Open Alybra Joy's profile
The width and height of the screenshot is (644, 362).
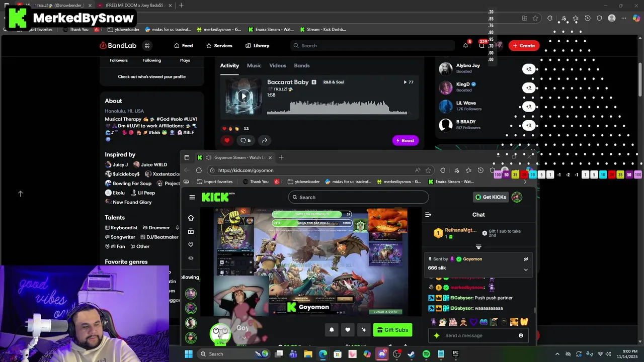468,66
